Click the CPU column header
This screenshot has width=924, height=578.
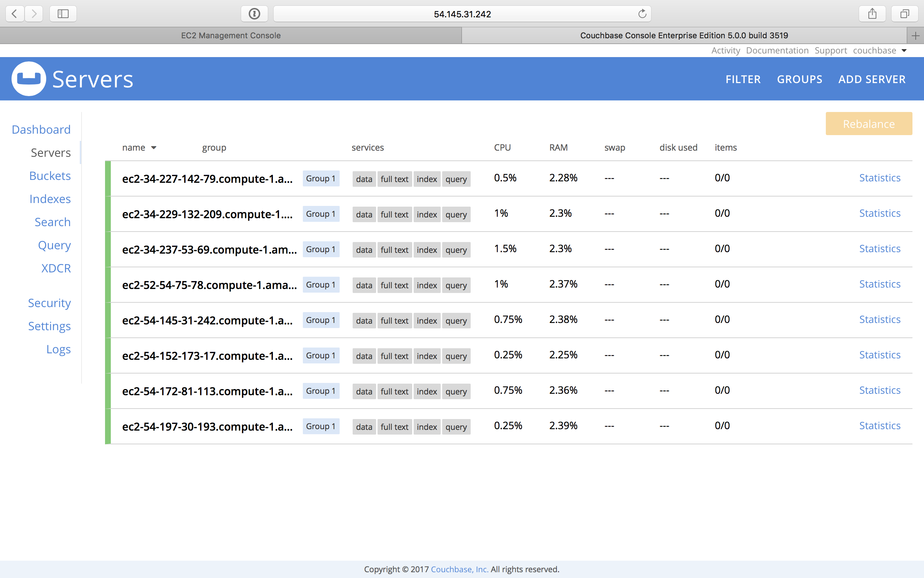point(502,147)
